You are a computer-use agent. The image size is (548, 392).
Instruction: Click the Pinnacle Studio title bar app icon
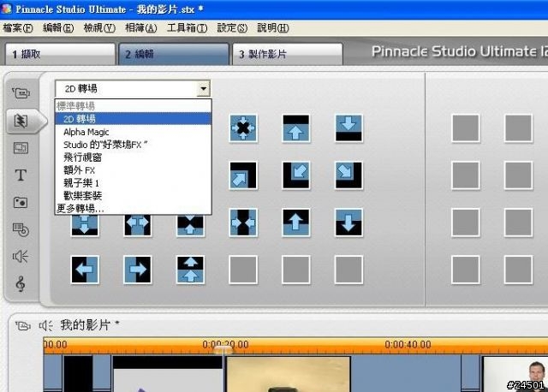[x=6, y=9]
